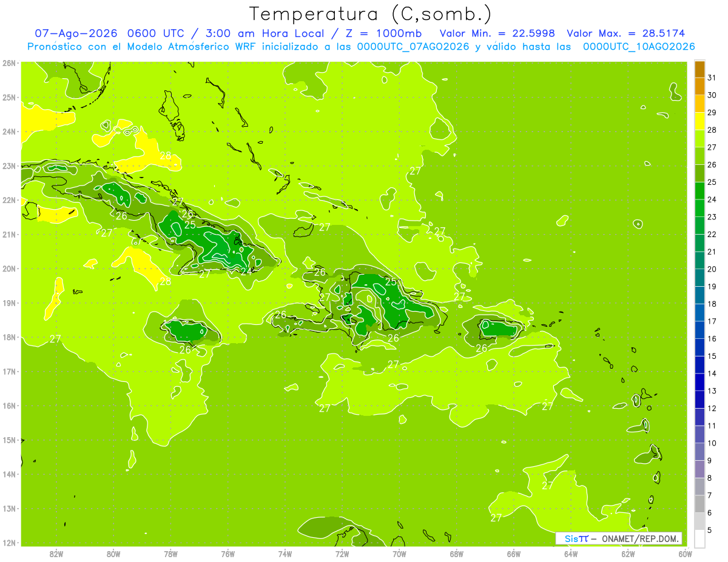Click the "24N" latitude label

point(9,132)
